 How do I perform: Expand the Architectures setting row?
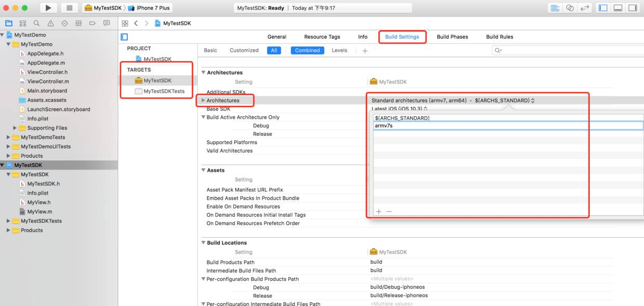tap(203, 101)
